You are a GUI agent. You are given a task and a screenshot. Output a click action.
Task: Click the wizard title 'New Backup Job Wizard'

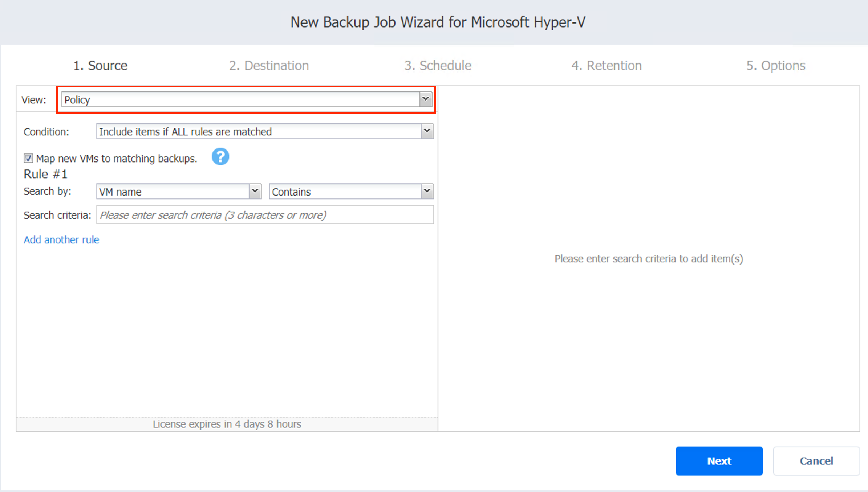[438, 22]
